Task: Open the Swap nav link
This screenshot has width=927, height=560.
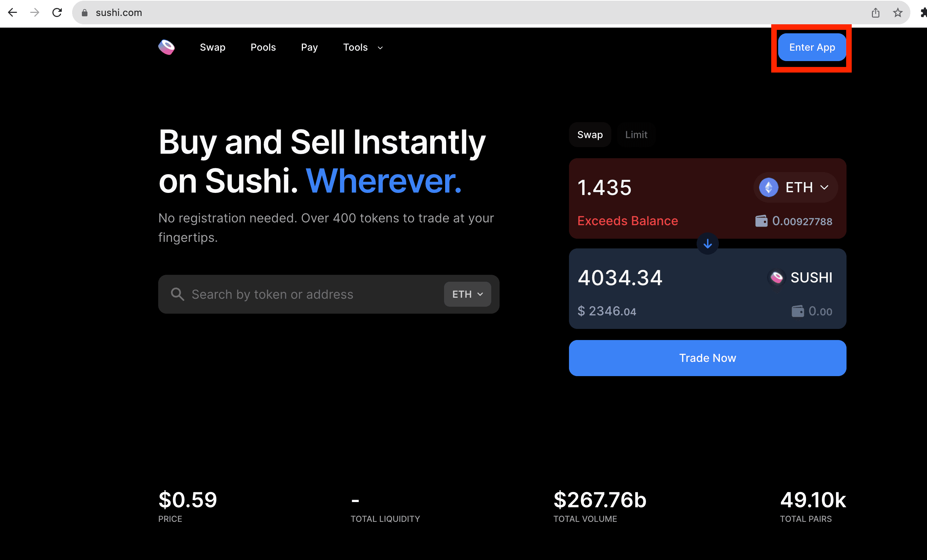Action: (213, 48)
